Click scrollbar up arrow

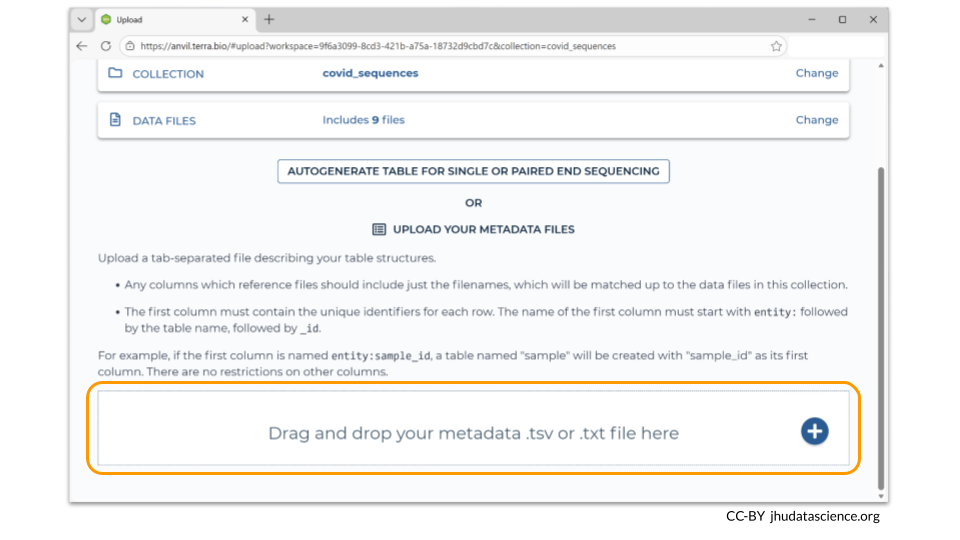click(880, 66)
